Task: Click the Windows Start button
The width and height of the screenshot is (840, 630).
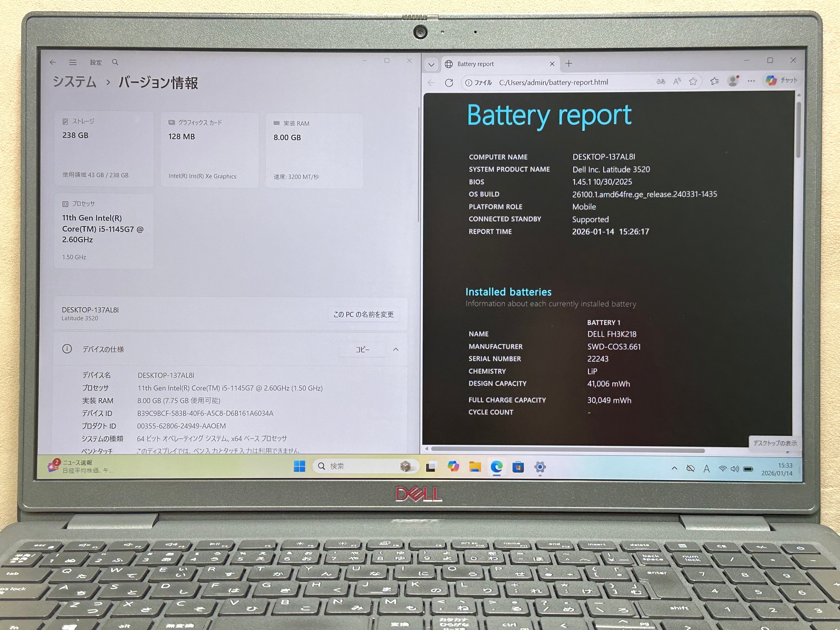Action: coord(299,466)
